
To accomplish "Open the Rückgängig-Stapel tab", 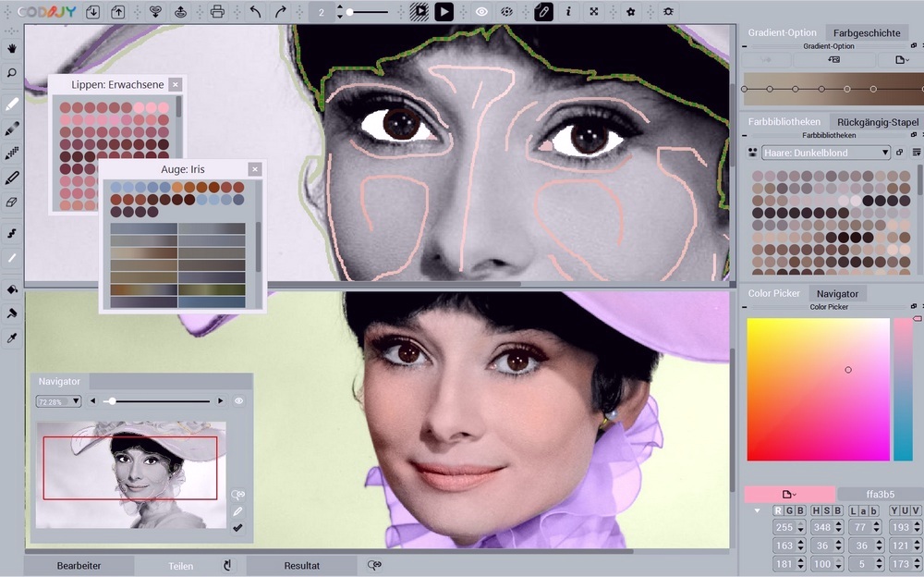I will point(878,121).
